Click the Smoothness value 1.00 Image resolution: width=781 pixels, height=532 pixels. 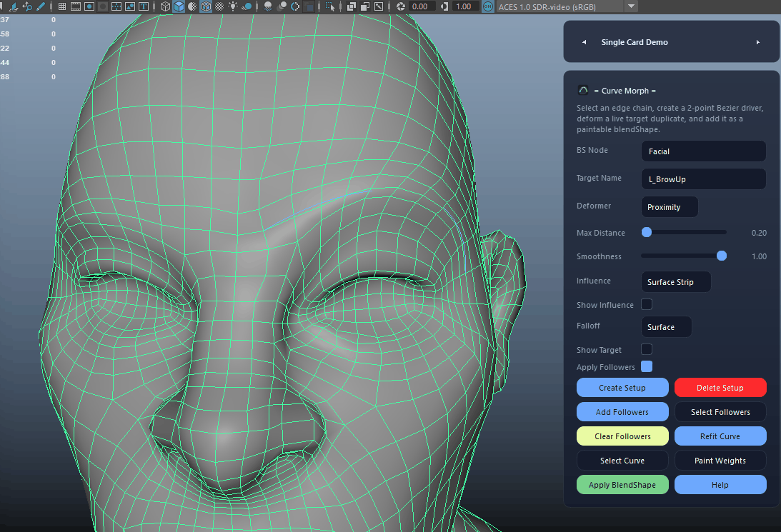(x=759, y=257)
